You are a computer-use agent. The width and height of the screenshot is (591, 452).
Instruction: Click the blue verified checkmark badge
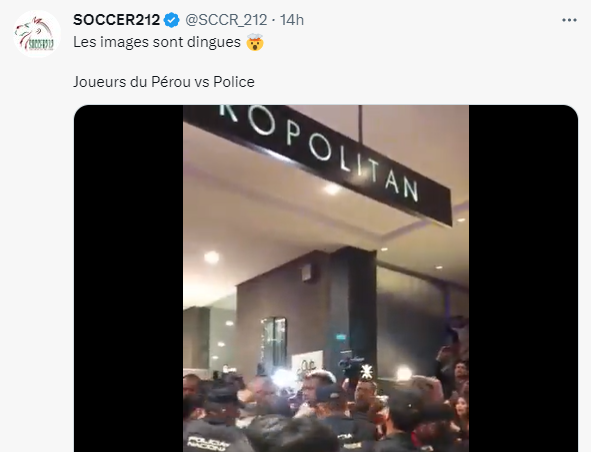point(172,20)
